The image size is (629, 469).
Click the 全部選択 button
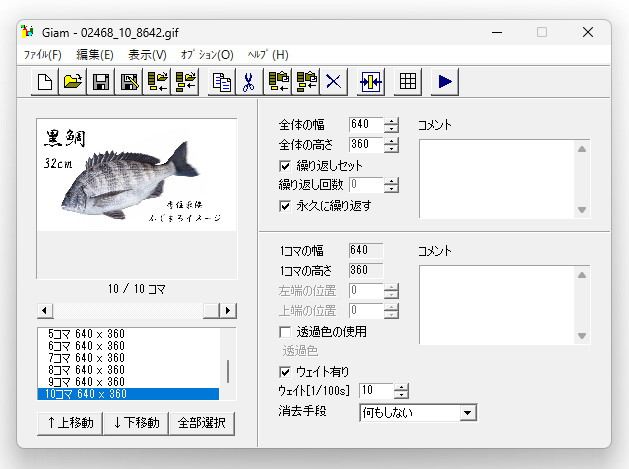coord(201,423)
